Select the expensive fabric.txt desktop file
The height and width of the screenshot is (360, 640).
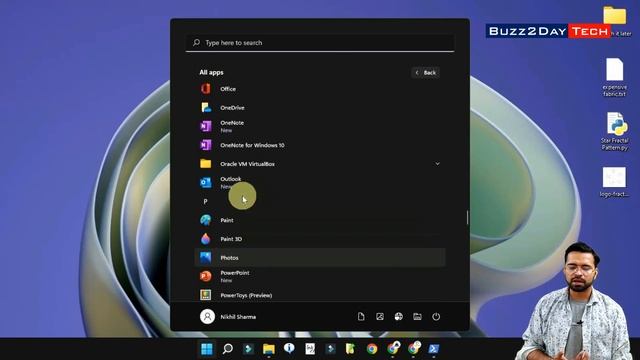click(614, 77)
